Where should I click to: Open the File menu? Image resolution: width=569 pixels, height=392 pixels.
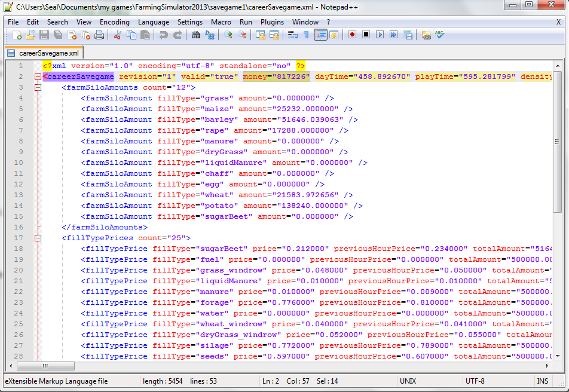tap(13, 22)
